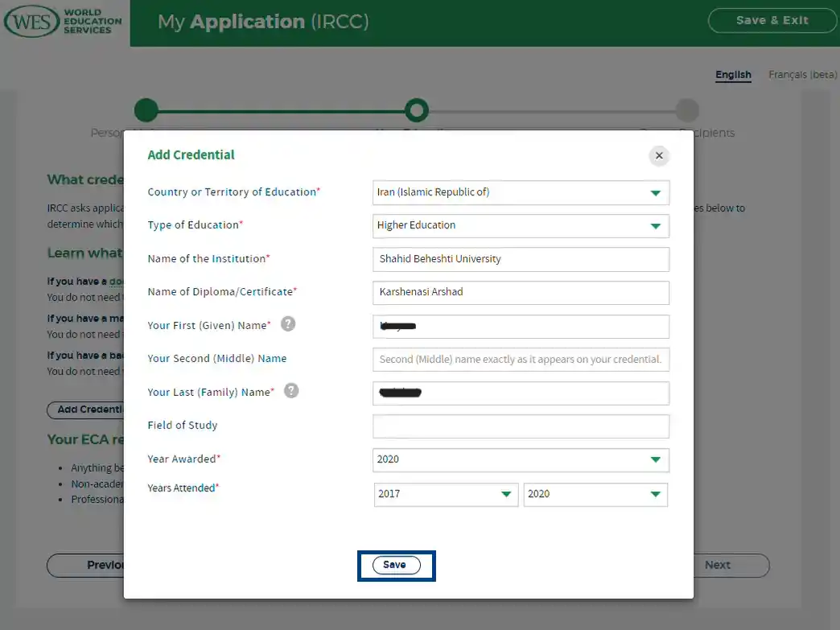Screen dimensions: 840x630
Task: Click the Years Attended label
Action: pyautogui.click(x=183, y=488)
